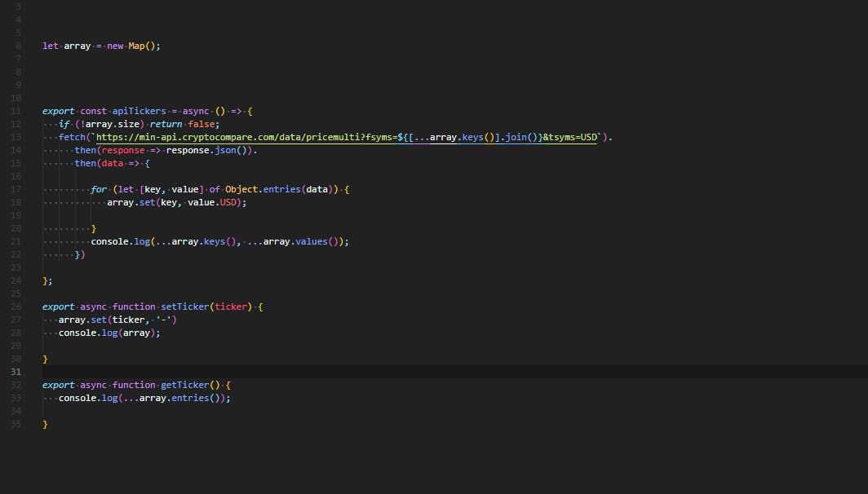The width and height of the screenshot is (868, 494).
Task: Click line number 26 in the gutter
Action: [15, 307]
